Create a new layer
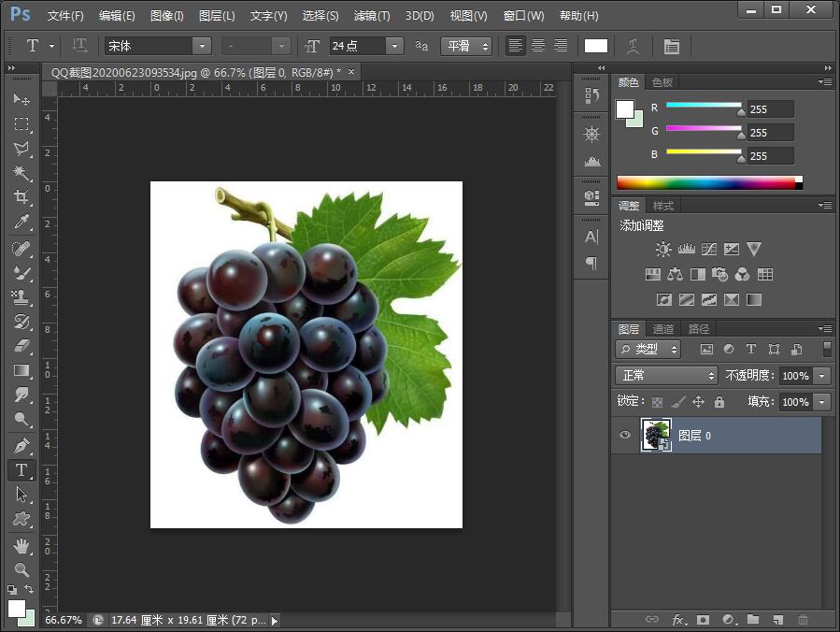The image size is (840, 632). click(777, 620)
